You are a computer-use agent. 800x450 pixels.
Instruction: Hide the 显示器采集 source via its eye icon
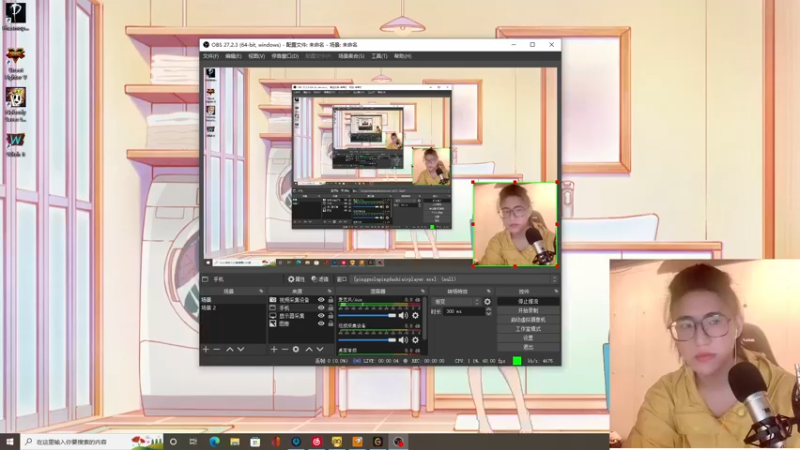pos(321,316)
